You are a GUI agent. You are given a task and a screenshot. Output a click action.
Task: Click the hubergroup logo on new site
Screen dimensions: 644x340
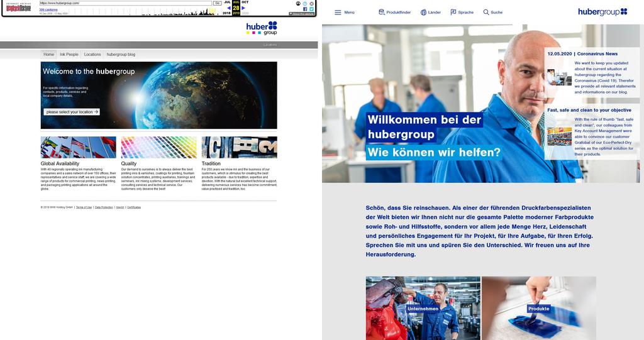click(602, 12)
